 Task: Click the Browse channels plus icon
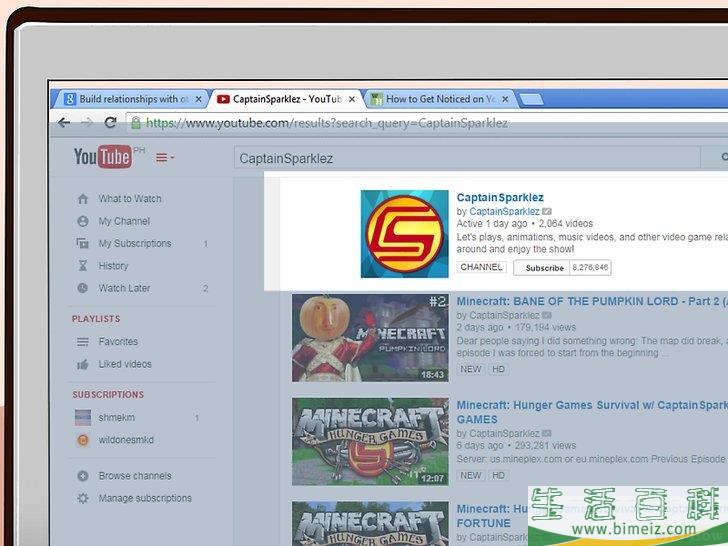83,476
